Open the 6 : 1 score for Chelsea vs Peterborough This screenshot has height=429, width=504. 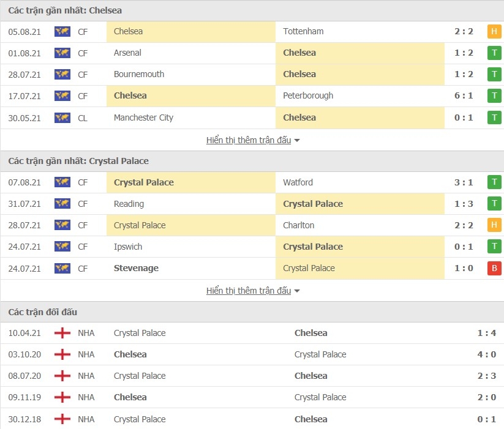(464, 95)
